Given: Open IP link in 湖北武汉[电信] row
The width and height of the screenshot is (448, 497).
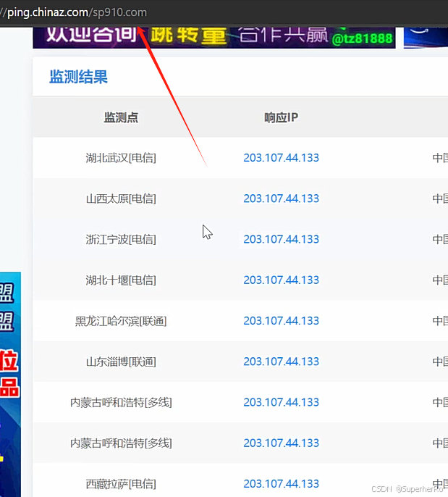Looking at the screenshot, I should tap(281, 158).
